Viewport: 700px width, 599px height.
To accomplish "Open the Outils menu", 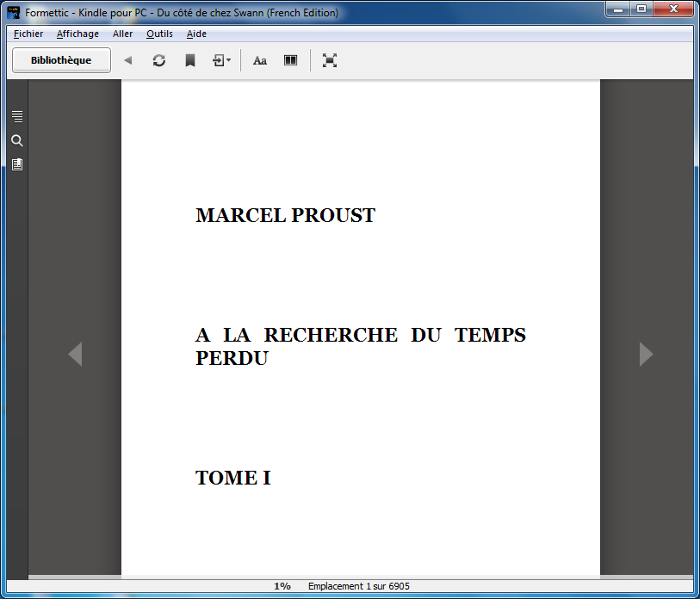I will 159,34.
